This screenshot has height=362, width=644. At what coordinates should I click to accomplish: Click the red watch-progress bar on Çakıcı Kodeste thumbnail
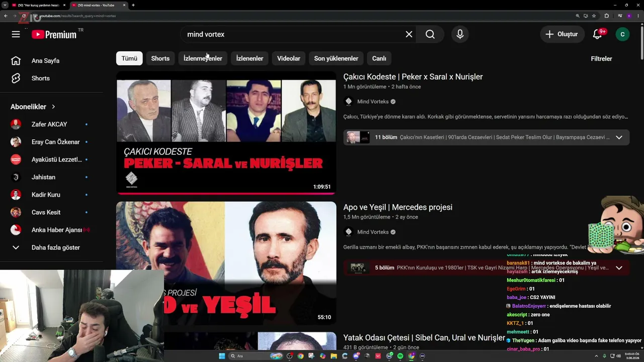[226, 193]
